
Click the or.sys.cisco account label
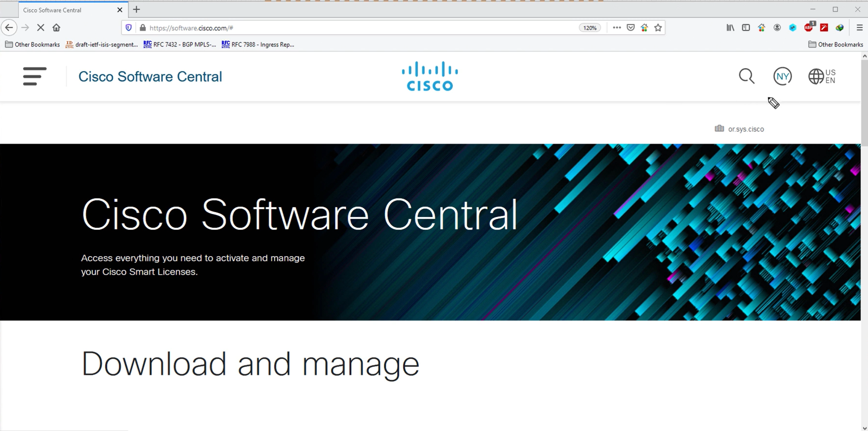745,129
